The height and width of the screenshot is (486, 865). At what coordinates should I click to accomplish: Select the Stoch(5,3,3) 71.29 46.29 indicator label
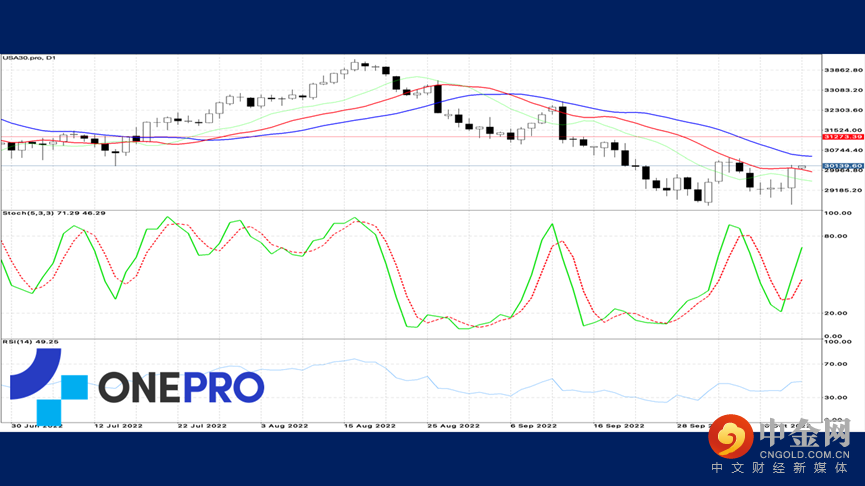54,213
